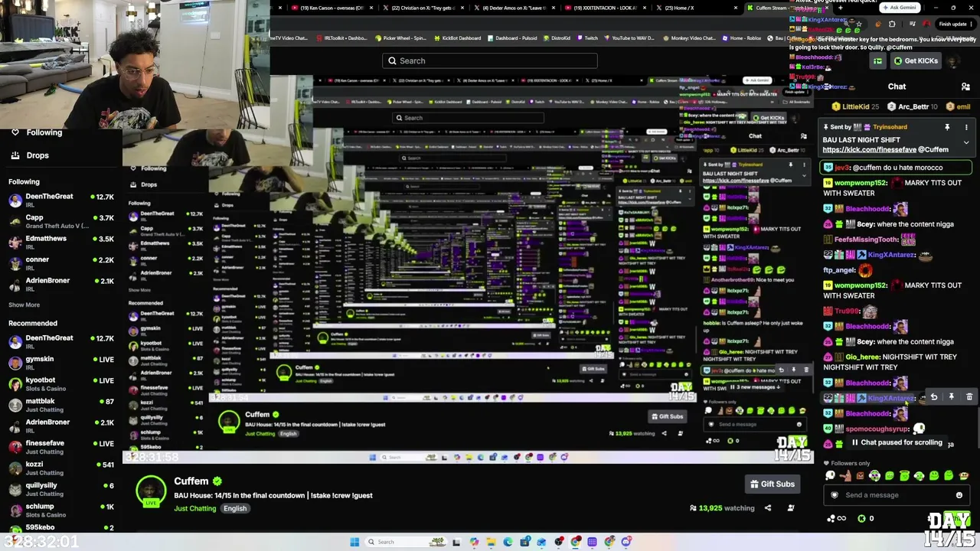The width and height of the screenshot is (980, 551).
Task: Open the Just Chatting category link
Action: click(195, 509)
